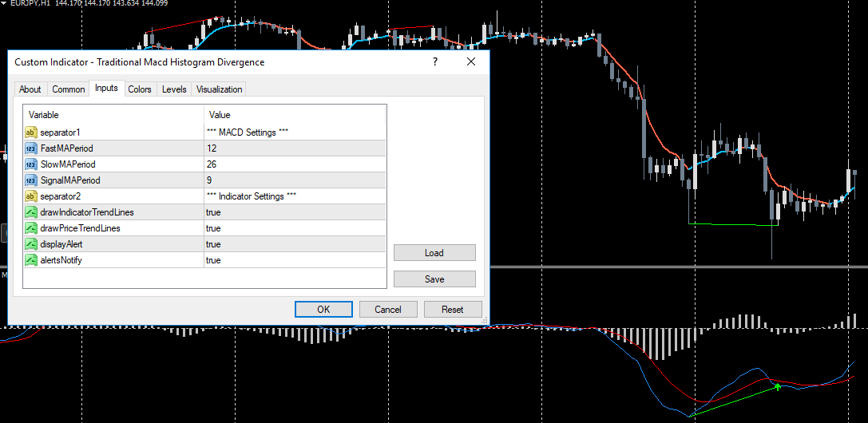Select the alertsNotify variable name
This screenshot has width=868, height=423.
(x=61, y=260)
